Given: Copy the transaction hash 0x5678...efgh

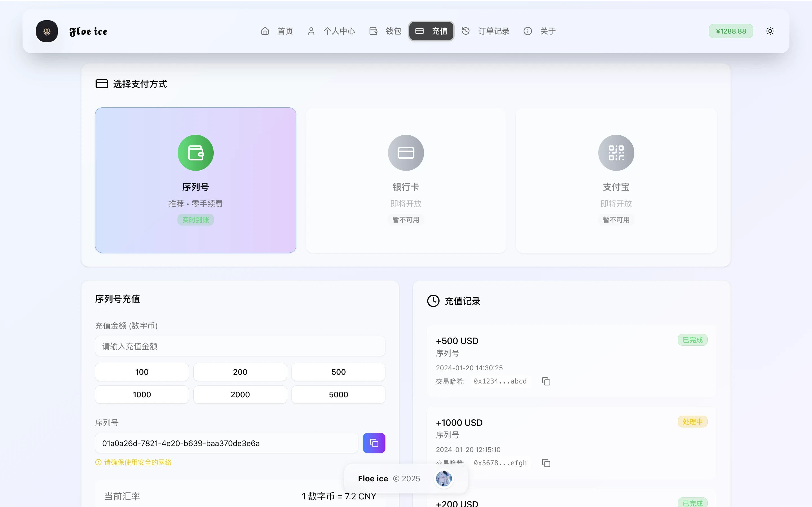Looking at the screenshot, I should (x=546, y=463).
